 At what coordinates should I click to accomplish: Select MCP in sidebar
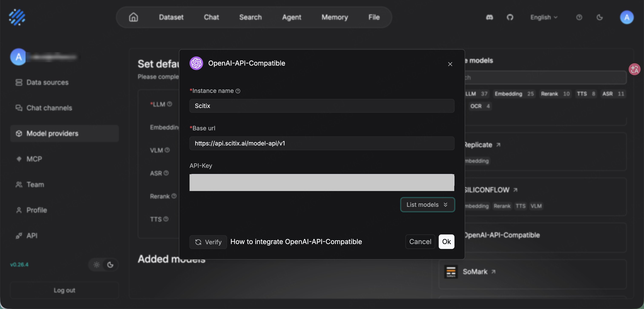(x=64, y=159)
